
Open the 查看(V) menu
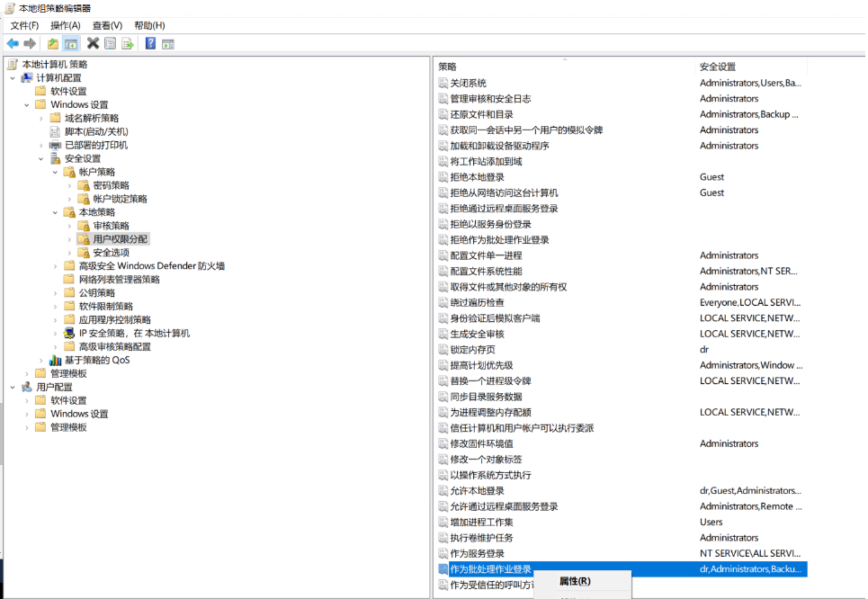click(x=107, y=25)
